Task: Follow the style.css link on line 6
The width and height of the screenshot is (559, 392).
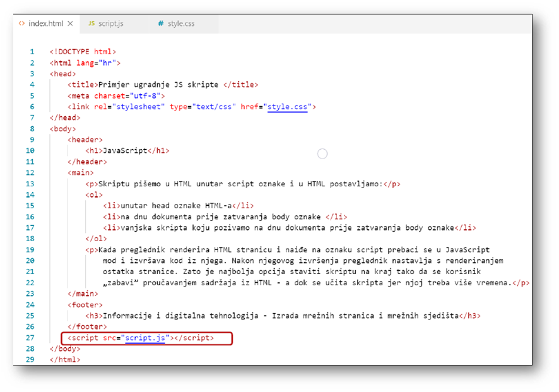Action: pyautogui.click(x=287, y=107)
